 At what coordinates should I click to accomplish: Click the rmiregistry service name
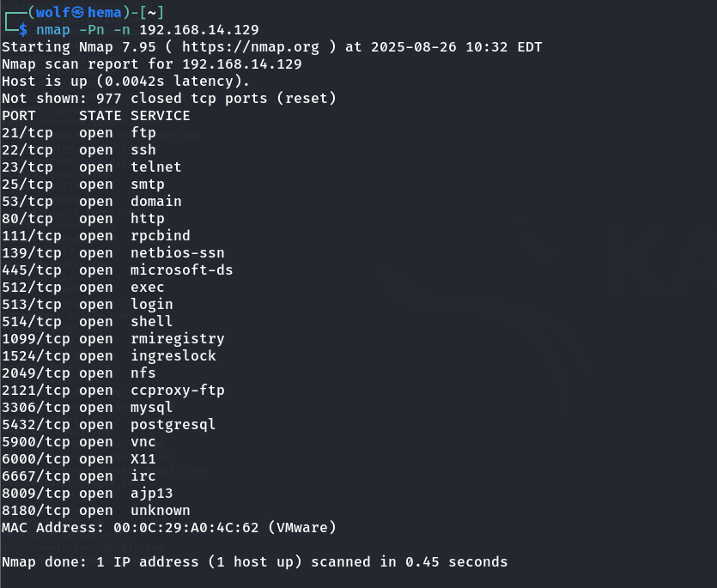(x=177, y=338)
